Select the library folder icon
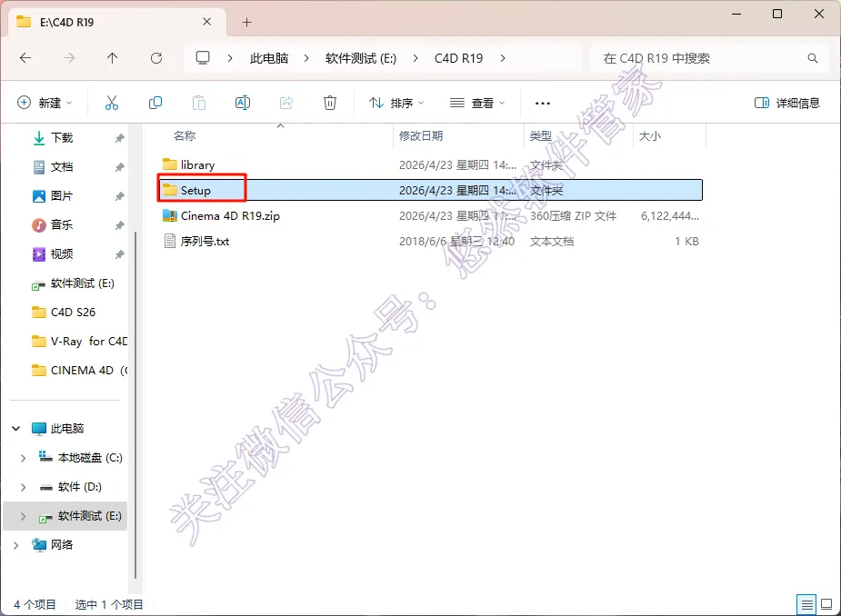This screenshot has width=841, height=616. pos(169,164)
